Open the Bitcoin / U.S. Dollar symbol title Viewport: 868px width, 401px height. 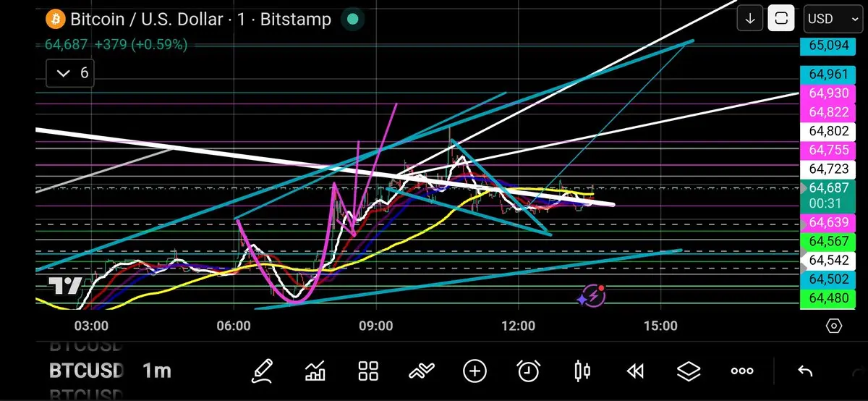coord(147,19)
